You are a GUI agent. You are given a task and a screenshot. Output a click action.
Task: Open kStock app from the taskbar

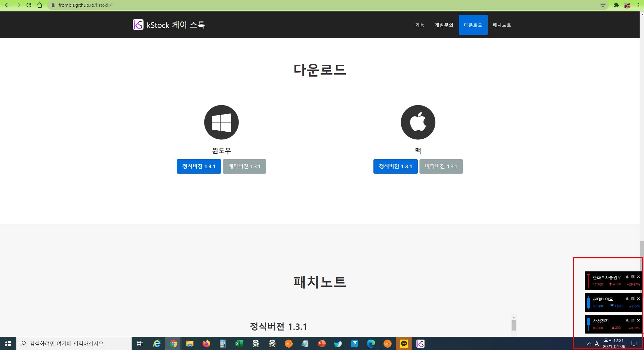pos(420,344)
